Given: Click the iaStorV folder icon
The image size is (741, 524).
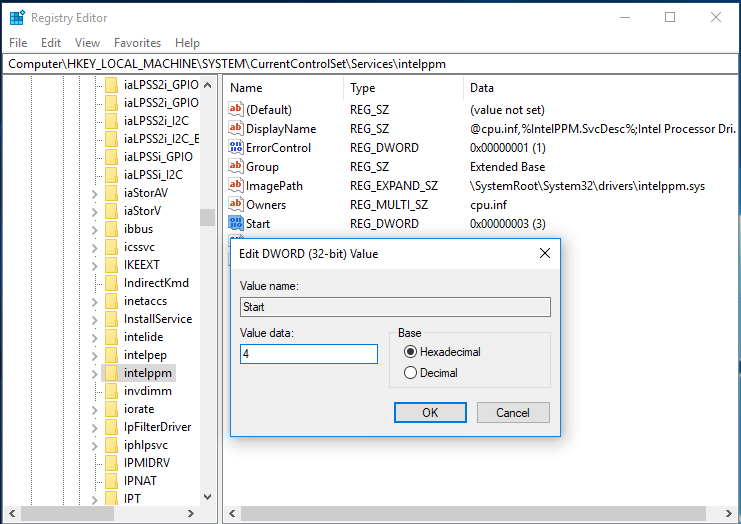Looking at the screenshot, I should [112, 211].
